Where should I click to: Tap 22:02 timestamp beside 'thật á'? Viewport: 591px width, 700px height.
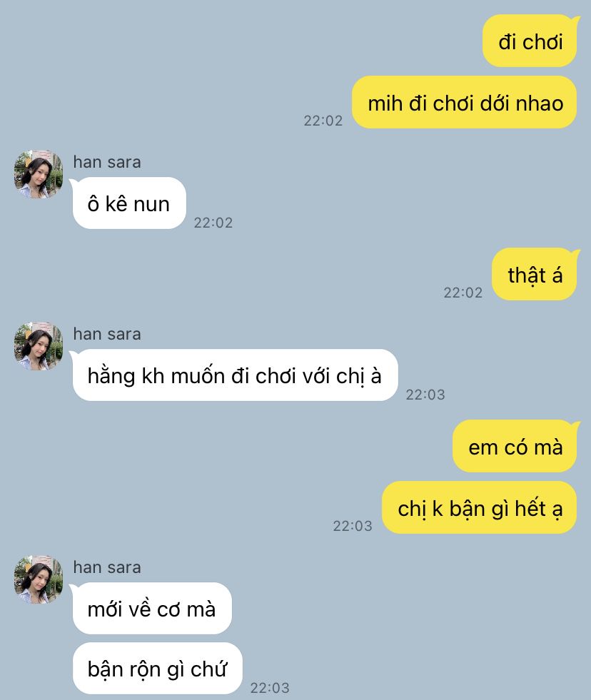point(463,293)
